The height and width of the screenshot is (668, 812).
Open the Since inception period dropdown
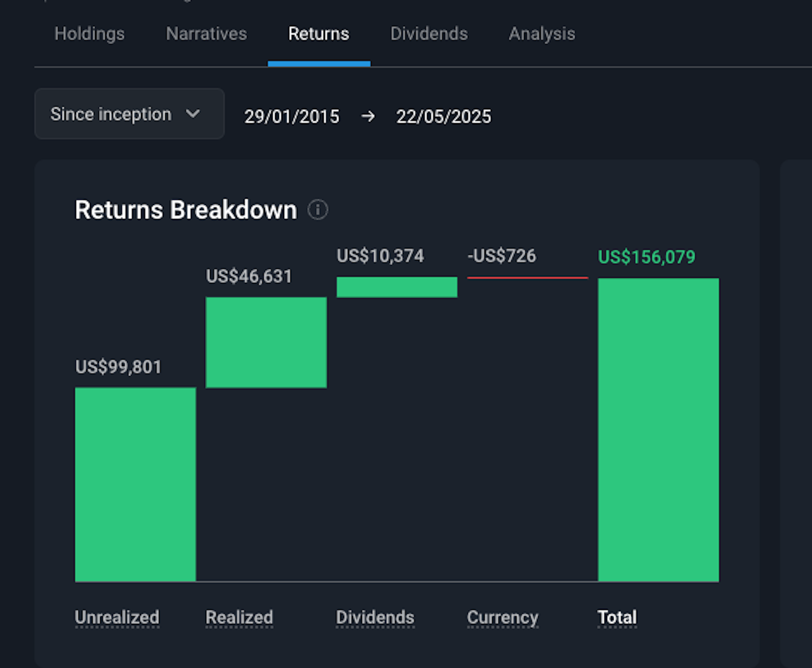pos(130,114)
